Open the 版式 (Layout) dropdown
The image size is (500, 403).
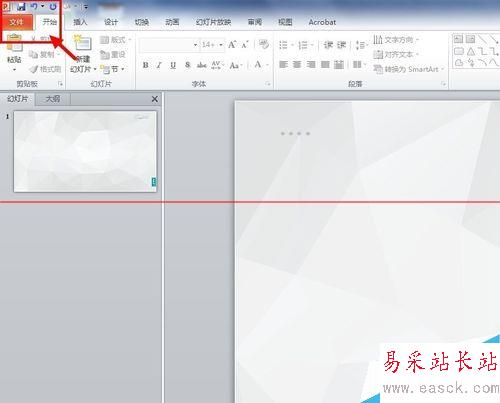tap(115, 40)
